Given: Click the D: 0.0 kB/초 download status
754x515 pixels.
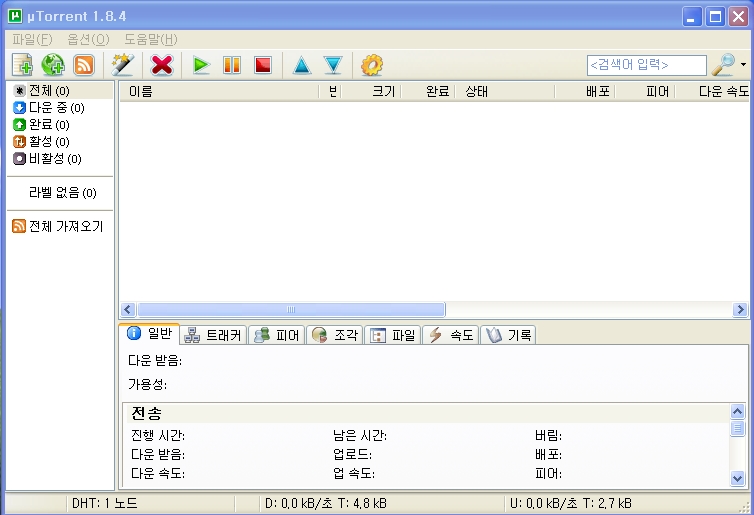Looking at the screenshot, I should 326,503.
